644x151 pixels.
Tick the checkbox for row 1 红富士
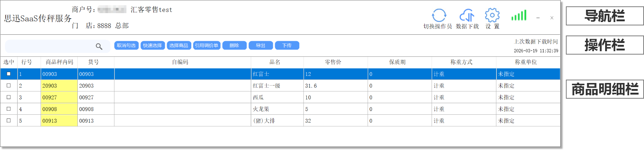coord(9,74)
